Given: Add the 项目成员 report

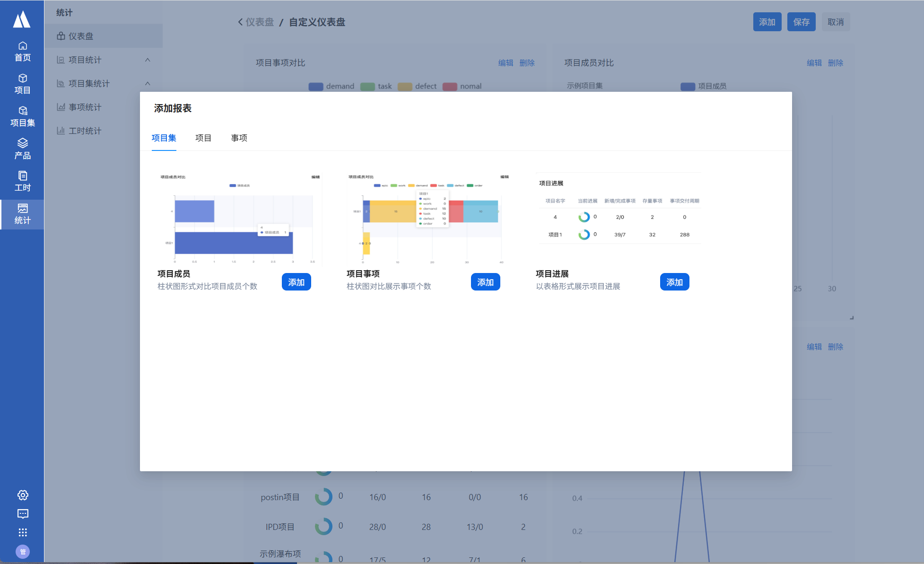Looking at the screenshot, I should pyautogui.click(x=296, y=282).
